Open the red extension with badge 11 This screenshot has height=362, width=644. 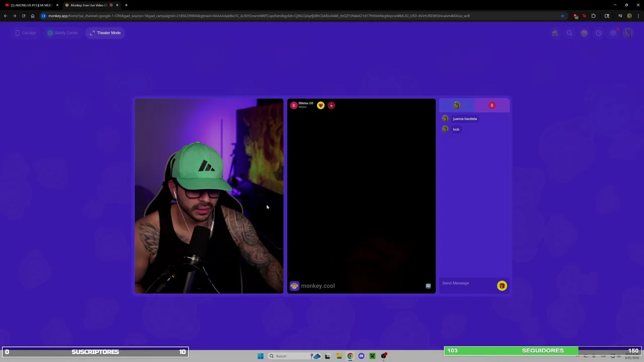click(576, 16)
